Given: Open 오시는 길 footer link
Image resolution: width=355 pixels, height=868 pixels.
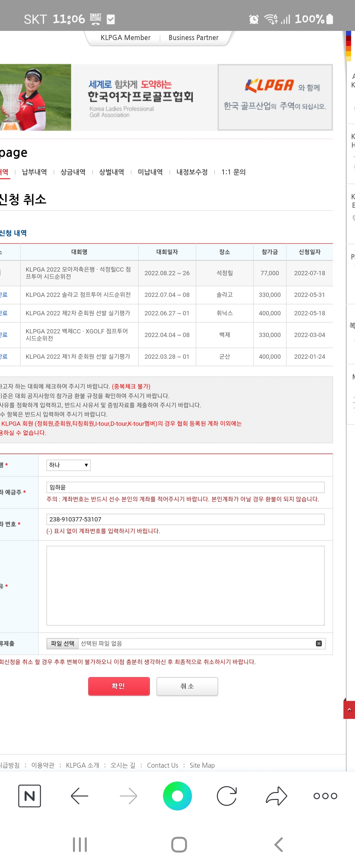Looking at the screenshot, I should 123,765.
